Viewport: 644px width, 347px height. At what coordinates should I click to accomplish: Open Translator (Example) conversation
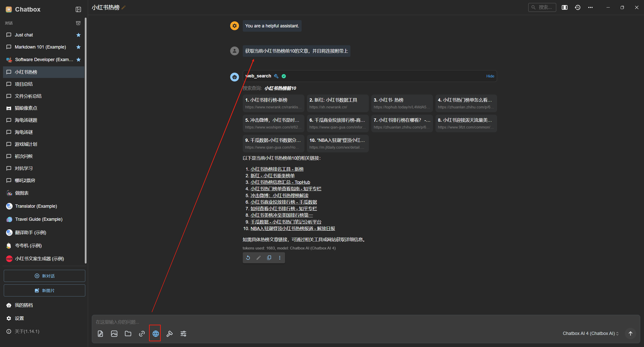pyautogui.click(x=44, y=206)
